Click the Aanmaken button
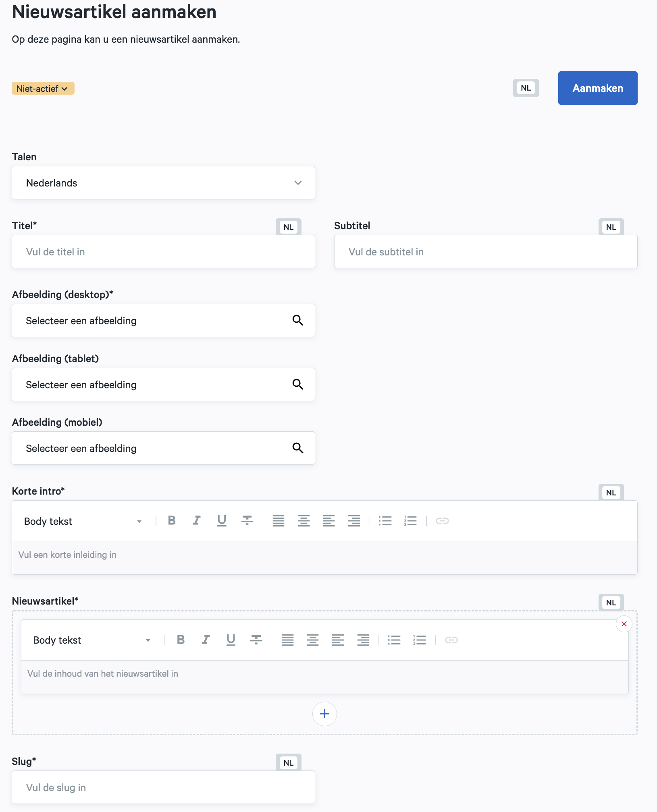Image resolution: width=657 pixels, height=812 pixels. coord(597,88)
